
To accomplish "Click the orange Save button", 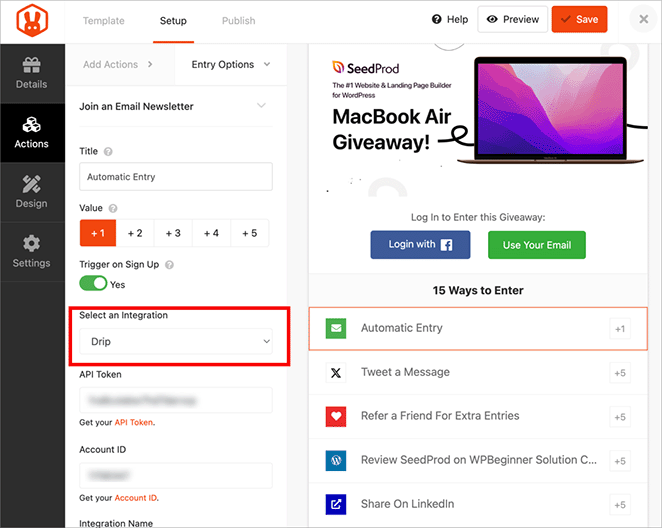I will coord(579,19).
